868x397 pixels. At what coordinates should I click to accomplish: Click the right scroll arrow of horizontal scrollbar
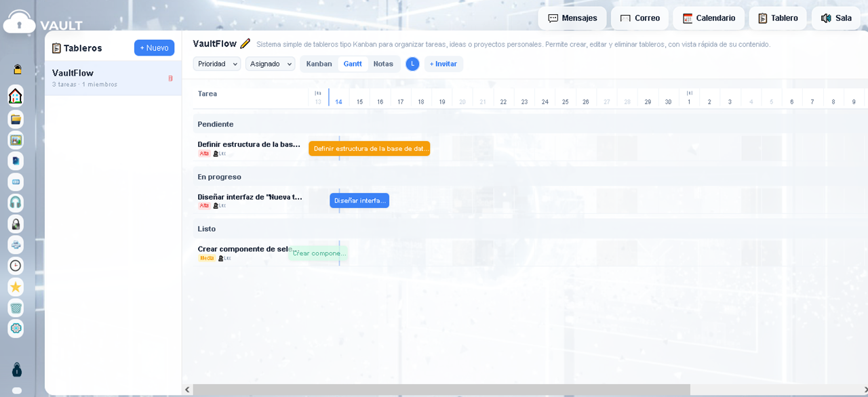click(865, 390)
